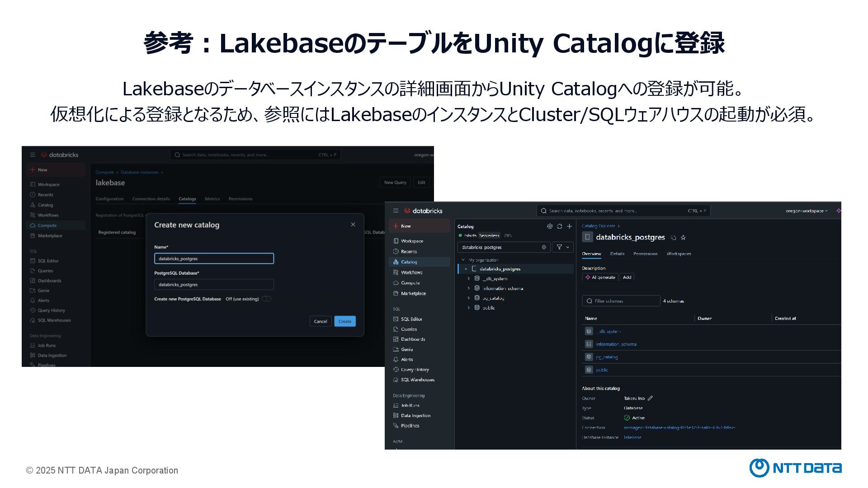This screenshot has width=868, height=488.
Task: Open the information_schema link in the schemas table
Action: tap(616, 344)
